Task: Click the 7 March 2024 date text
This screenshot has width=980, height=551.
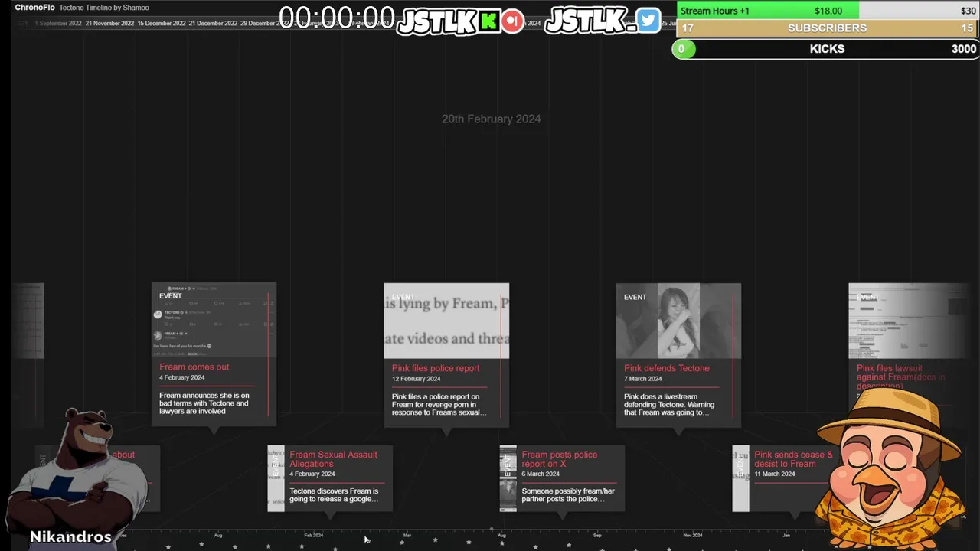Action: click(x=643, y=379)
